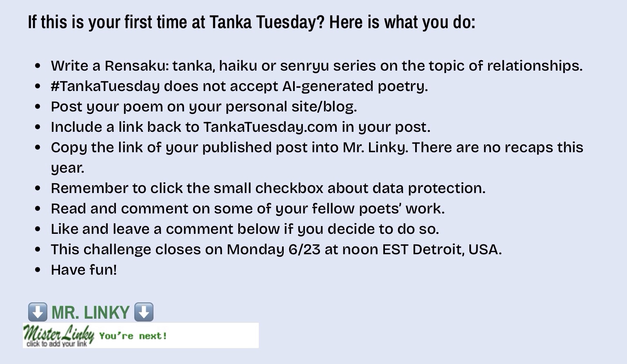The height and width of the screenshot is (364, 627).
Task: Click the "Have fun!" bullet text
Action: pos(84,270)
